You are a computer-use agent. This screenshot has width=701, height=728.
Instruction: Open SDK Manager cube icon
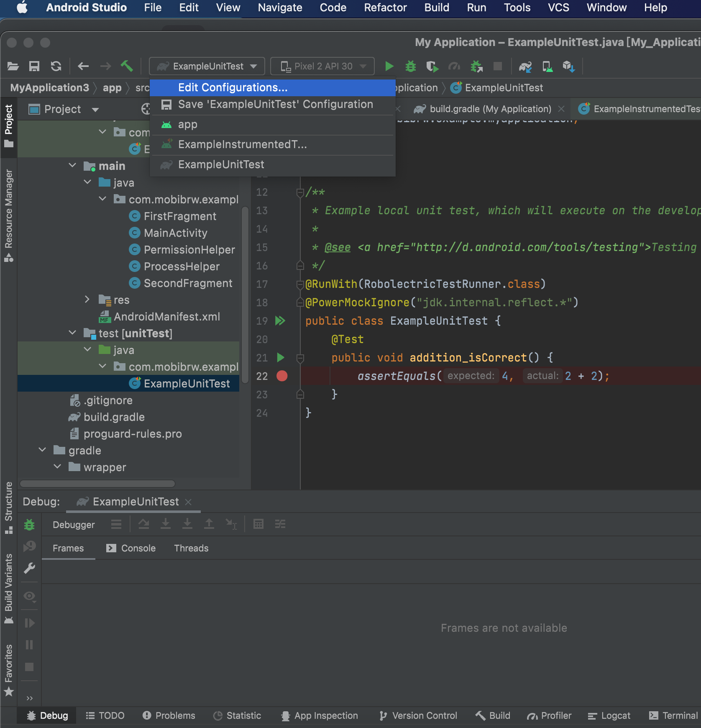coord(569,66)
